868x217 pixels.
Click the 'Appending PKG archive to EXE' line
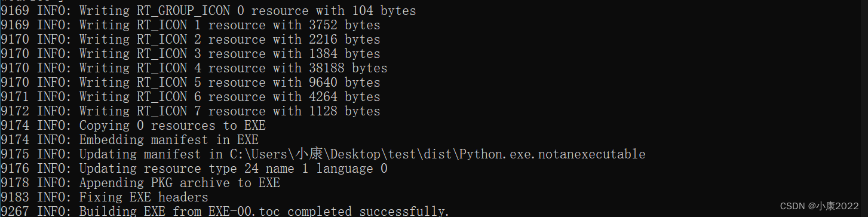(x=140, y=183)
